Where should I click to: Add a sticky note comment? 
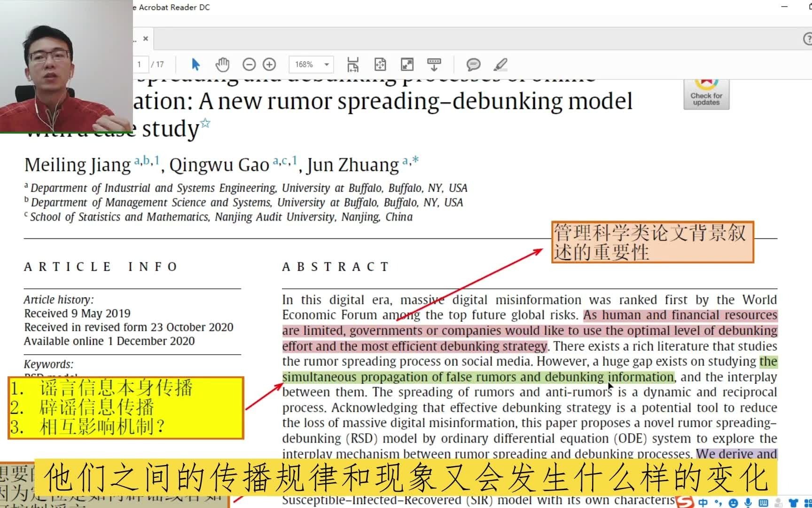click(x=473, y=64)
